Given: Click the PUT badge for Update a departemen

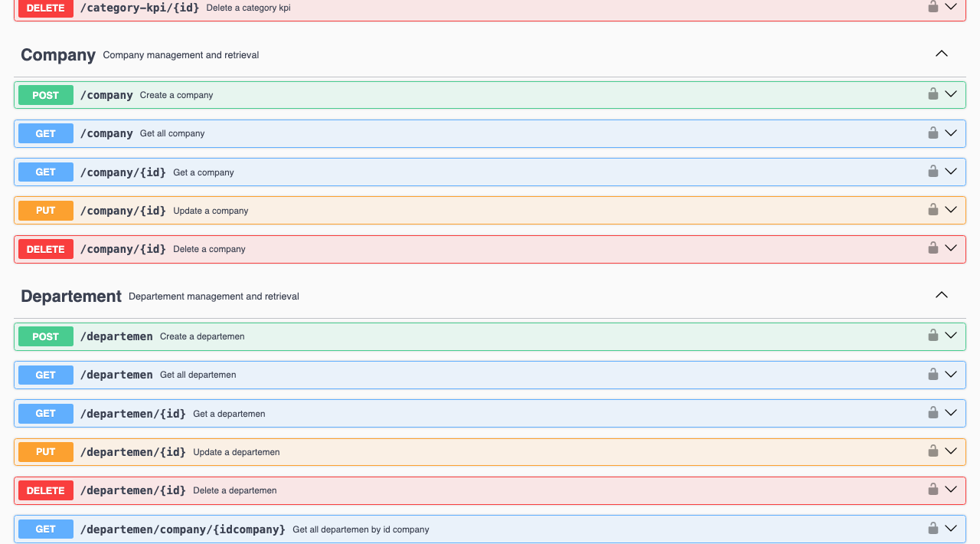Looking at the screenshot, I should [x=46, y=452].
